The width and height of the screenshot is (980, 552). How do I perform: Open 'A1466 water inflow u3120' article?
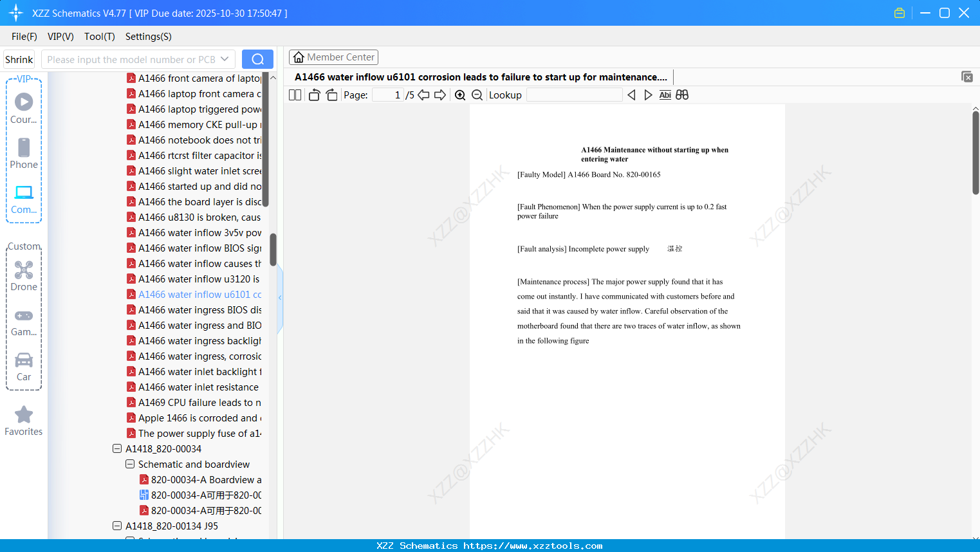[x=193, y=279]
